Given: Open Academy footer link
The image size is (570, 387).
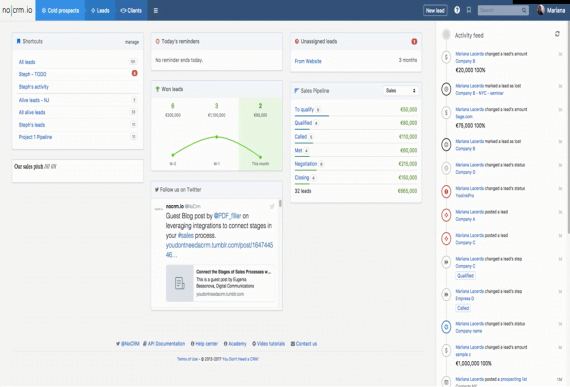Looking at the screenshot, I should point(235,344).
